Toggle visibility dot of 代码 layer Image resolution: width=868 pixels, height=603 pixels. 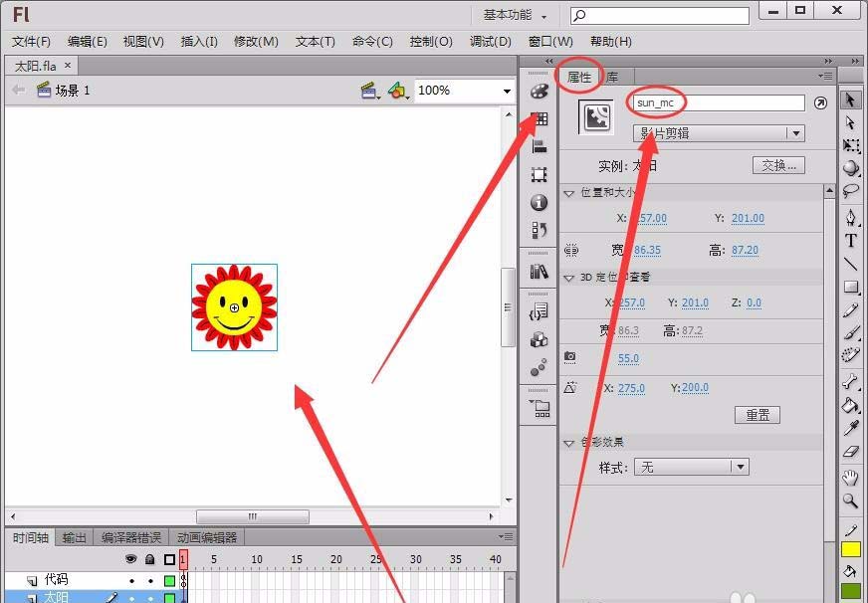point(131,581)
